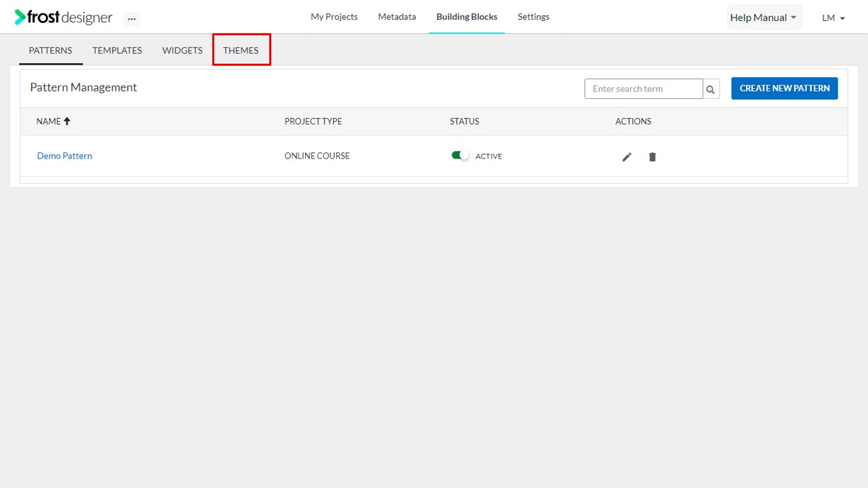This screenshot has width=868, height=488.
Task: Click Create New Pattern button
Action: click(785, 88)
